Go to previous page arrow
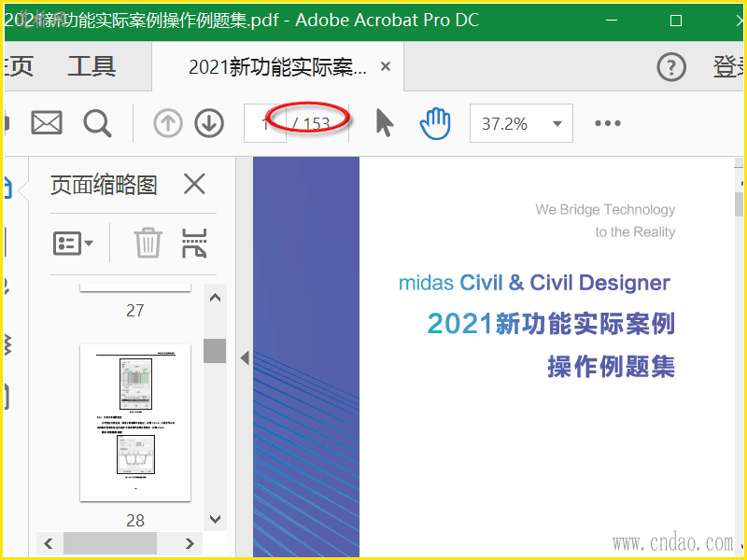 pyautogui.click(x=168, y=123)
